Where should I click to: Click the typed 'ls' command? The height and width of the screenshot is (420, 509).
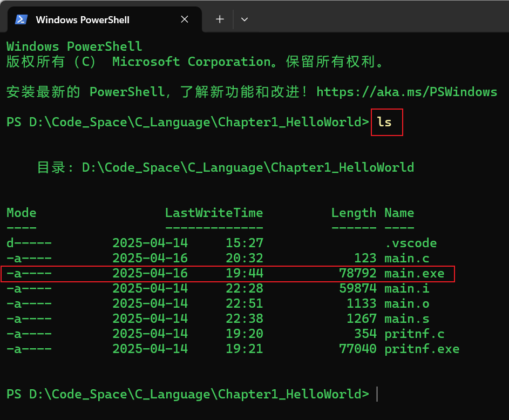coord(384,122)
